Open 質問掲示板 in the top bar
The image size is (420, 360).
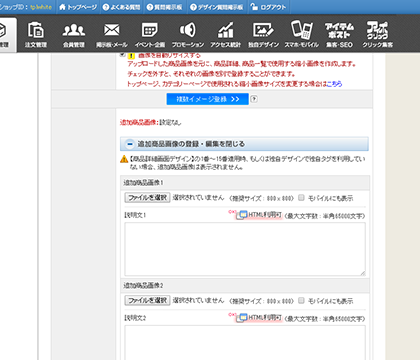tap(165, 7)
